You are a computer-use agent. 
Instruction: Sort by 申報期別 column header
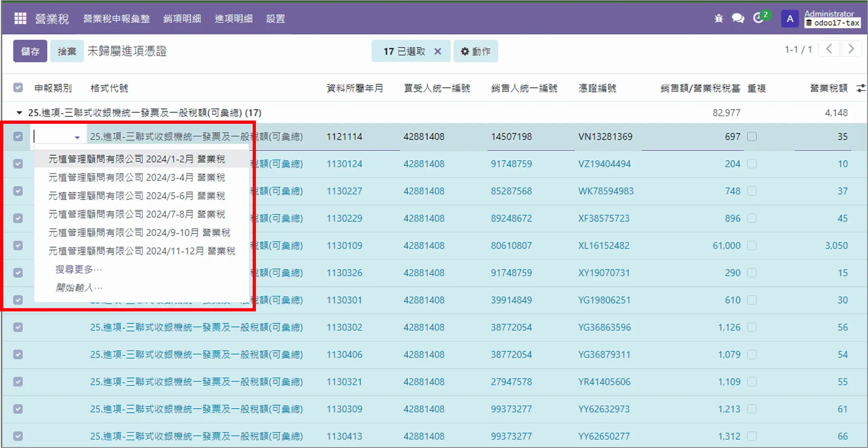[53, 88]
